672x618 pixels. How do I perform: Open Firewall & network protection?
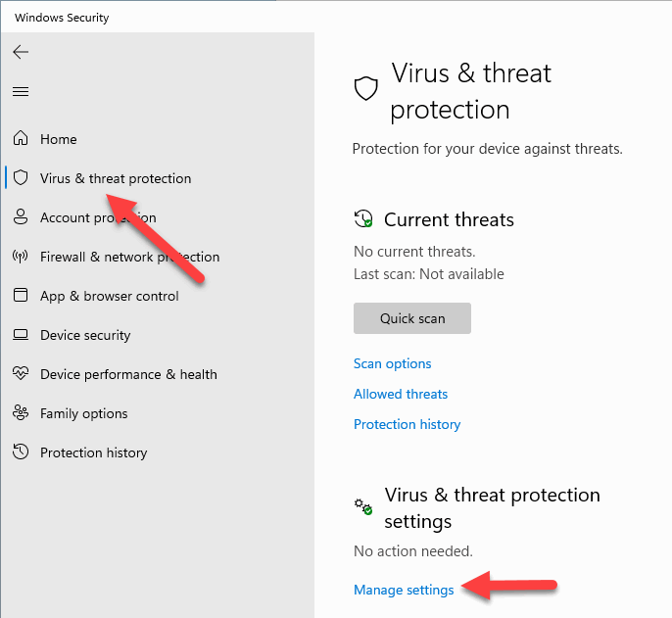[x=130, y=257]
